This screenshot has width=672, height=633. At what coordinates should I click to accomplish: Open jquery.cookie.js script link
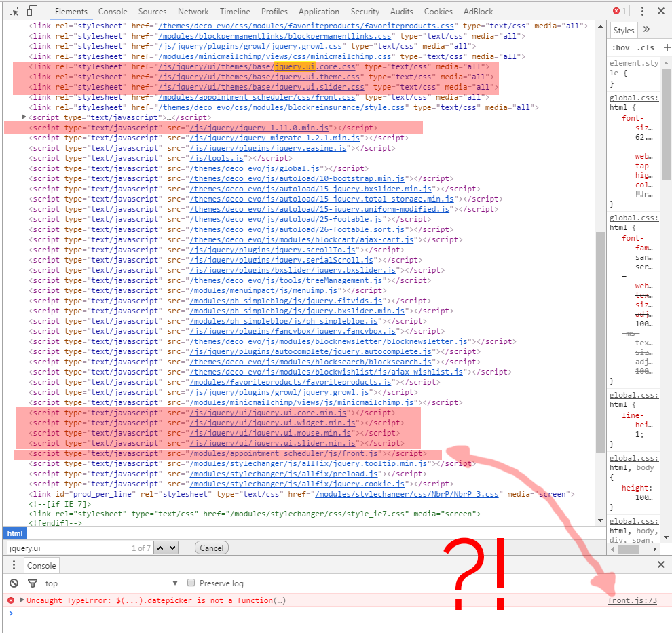[297, 484]
